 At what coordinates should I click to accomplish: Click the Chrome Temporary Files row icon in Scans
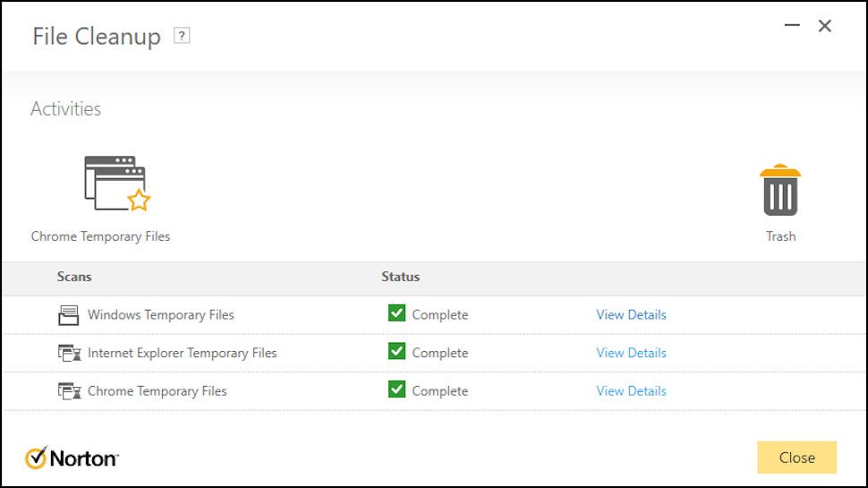pos(69,391)
